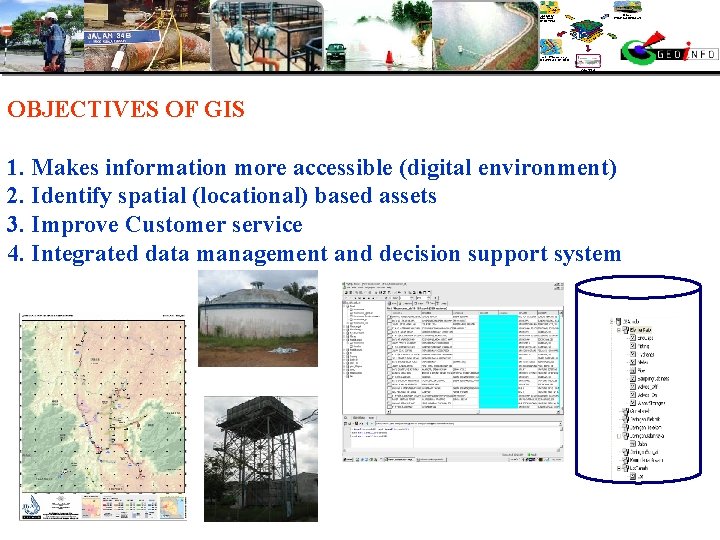
Task: Open the burst pipe spray photo
Action: (378, 35)
